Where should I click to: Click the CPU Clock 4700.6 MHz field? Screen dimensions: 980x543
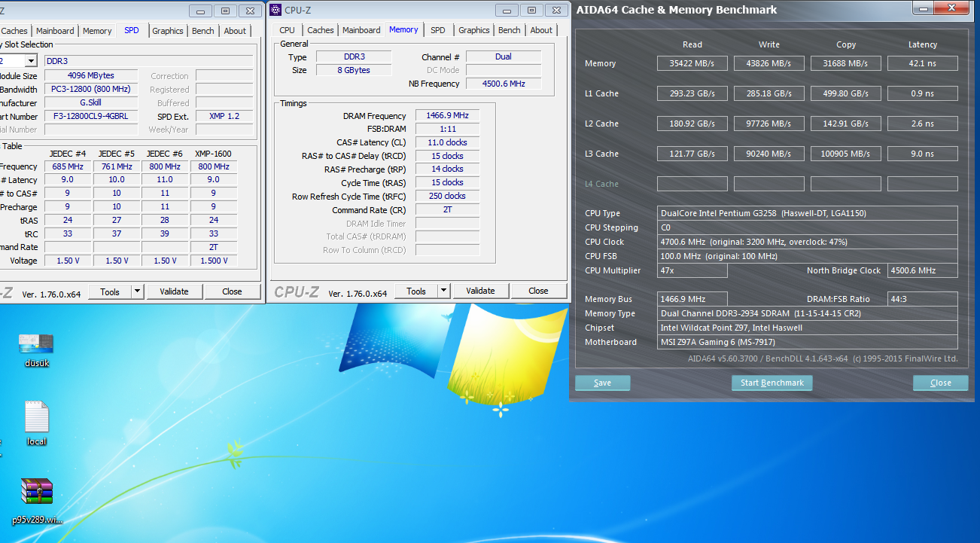[808, 242]
